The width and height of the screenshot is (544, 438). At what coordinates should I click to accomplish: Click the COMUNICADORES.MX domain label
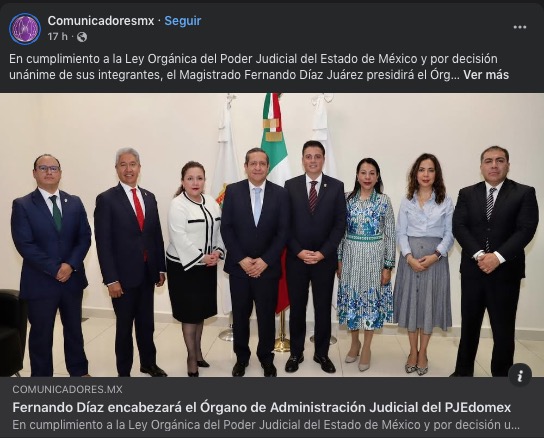tap(67, 389)
